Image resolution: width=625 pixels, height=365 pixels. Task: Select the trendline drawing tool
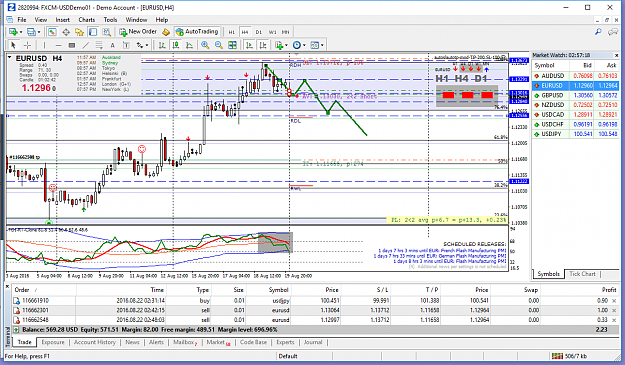click(x=85, y=45)
